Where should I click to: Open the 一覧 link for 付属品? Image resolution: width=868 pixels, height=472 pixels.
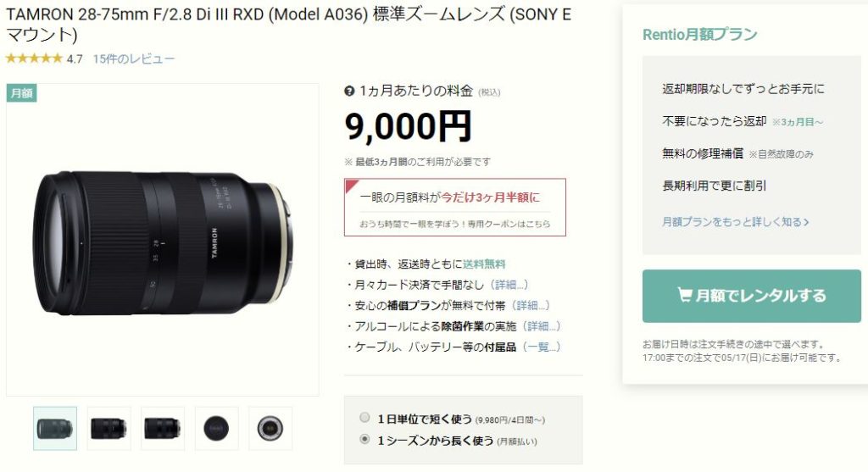pos(542,347)
